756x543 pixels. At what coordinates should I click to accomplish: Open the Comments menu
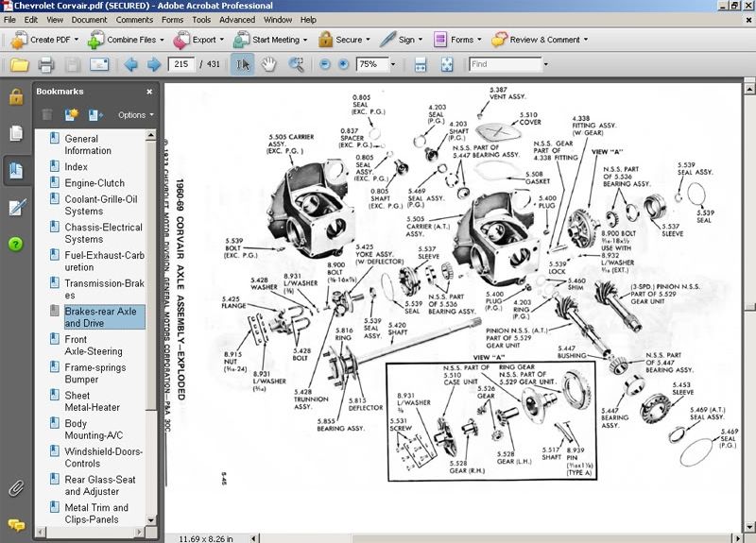coord(134,20)
